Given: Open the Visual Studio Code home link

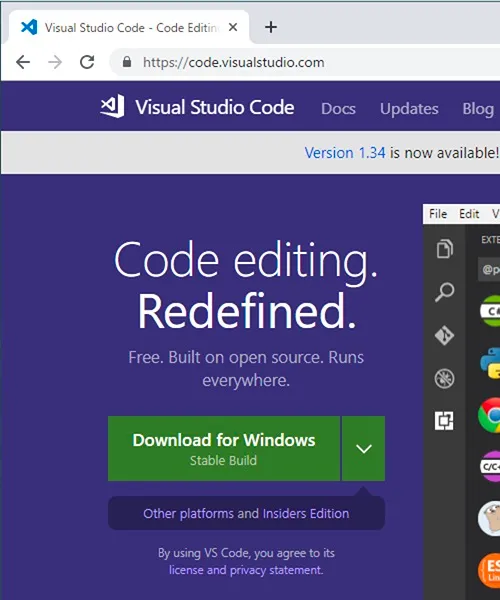Looking at the screenshot, I should pyautogui.click(x=215, y=107).
